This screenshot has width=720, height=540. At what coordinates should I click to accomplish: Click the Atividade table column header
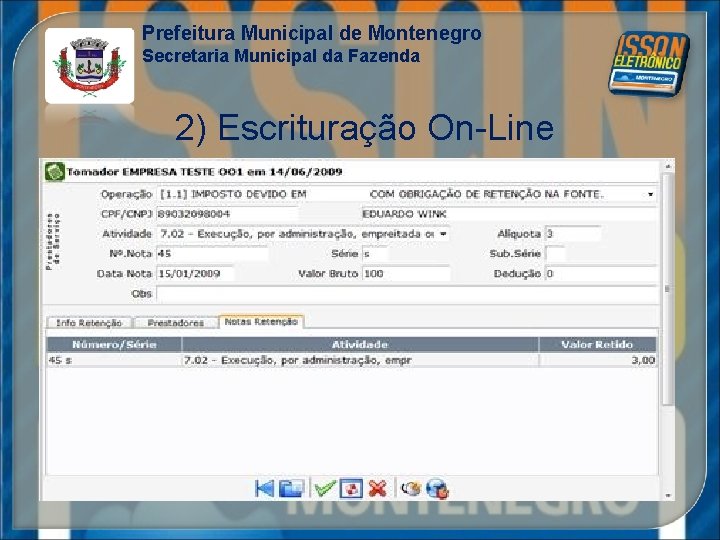360,344
